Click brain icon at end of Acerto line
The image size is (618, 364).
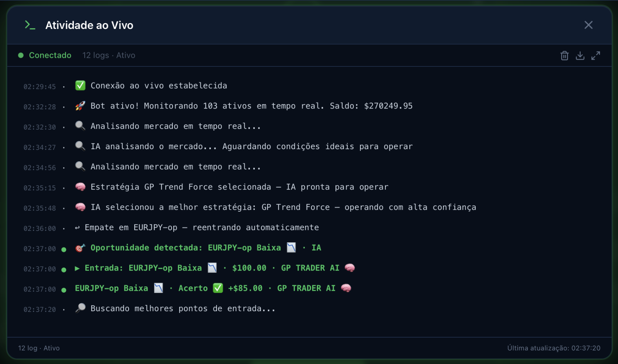pos(346,288)
